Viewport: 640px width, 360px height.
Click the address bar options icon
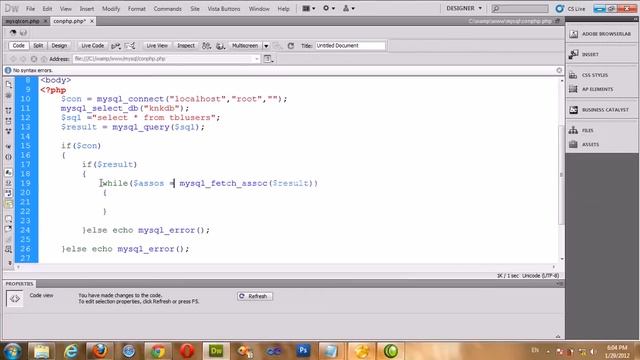point(268,59)
